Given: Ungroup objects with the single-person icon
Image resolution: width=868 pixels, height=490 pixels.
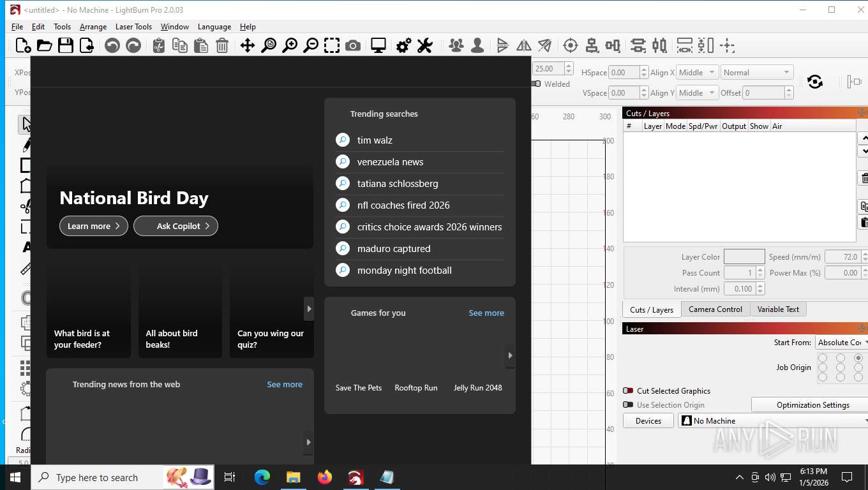Looking at the screenshot, I should 477,45.
